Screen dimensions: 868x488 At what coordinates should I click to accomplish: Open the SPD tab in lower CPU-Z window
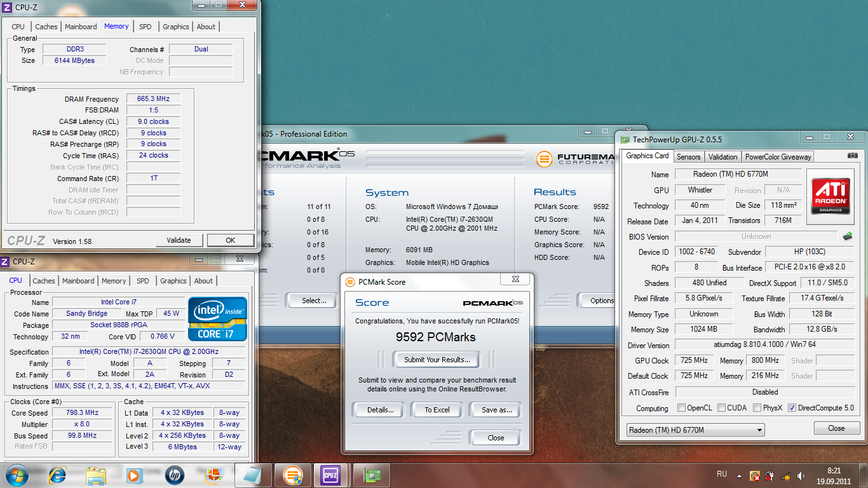pos(143,281)
